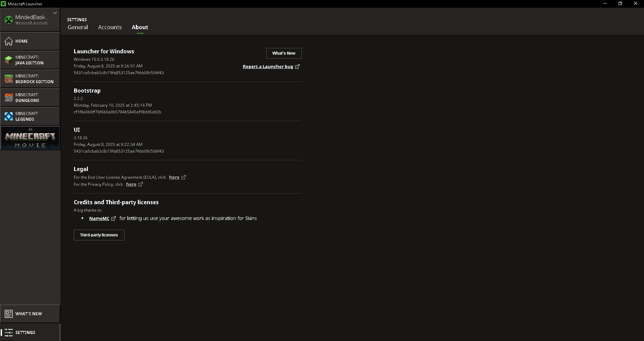Screen dimensions: 644x341
Task: Click the Third-party licenses button
Action: coord(99,235)
